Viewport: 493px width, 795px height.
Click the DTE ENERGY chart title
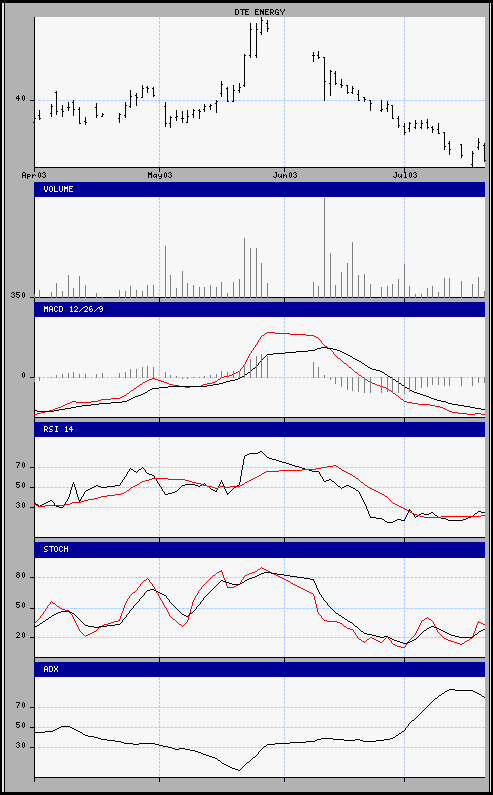(261, 12)
